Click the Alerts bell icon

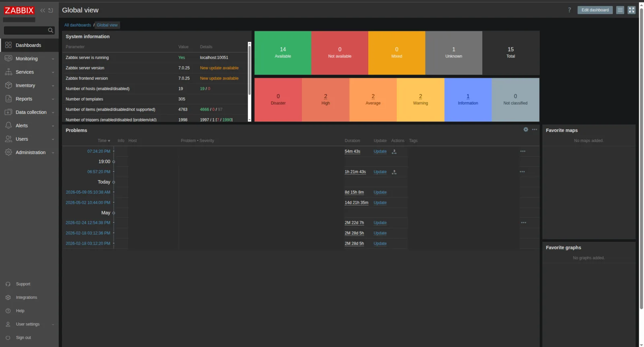click(x=8, y=125)
